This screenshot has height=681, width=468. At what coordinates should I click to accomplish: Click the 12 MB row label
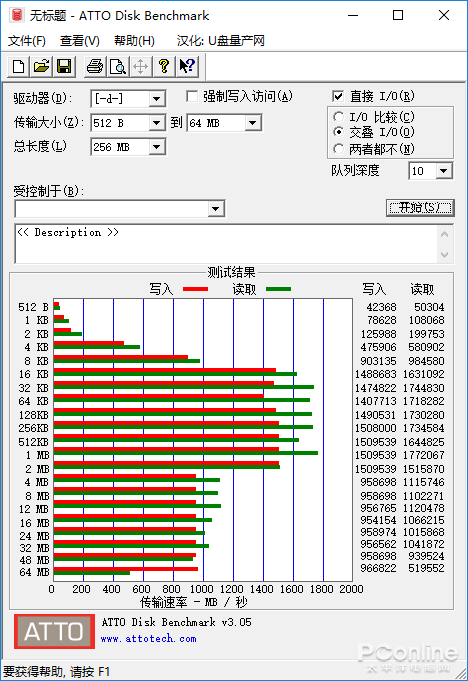33,509
